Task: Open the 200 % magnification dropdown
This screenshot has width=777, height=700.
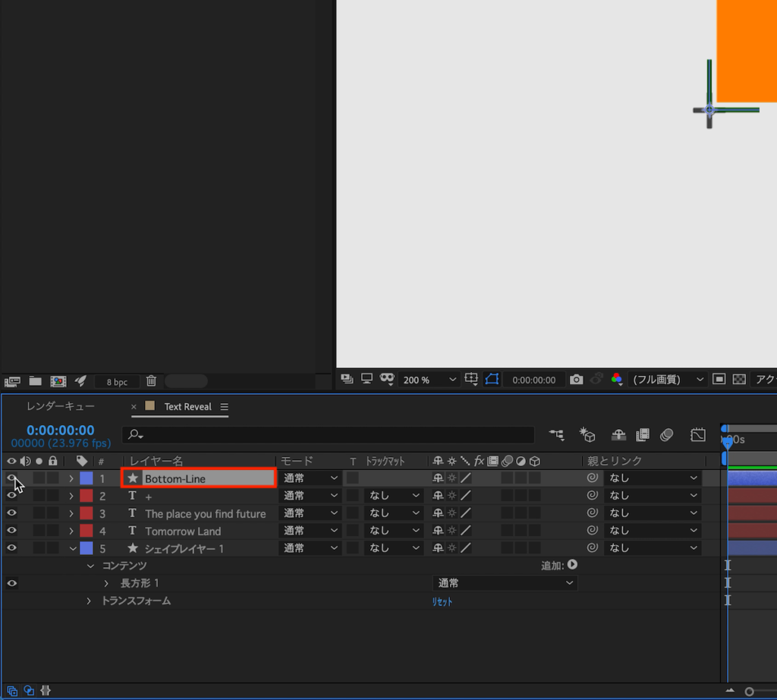Action: tap(429, 380)
